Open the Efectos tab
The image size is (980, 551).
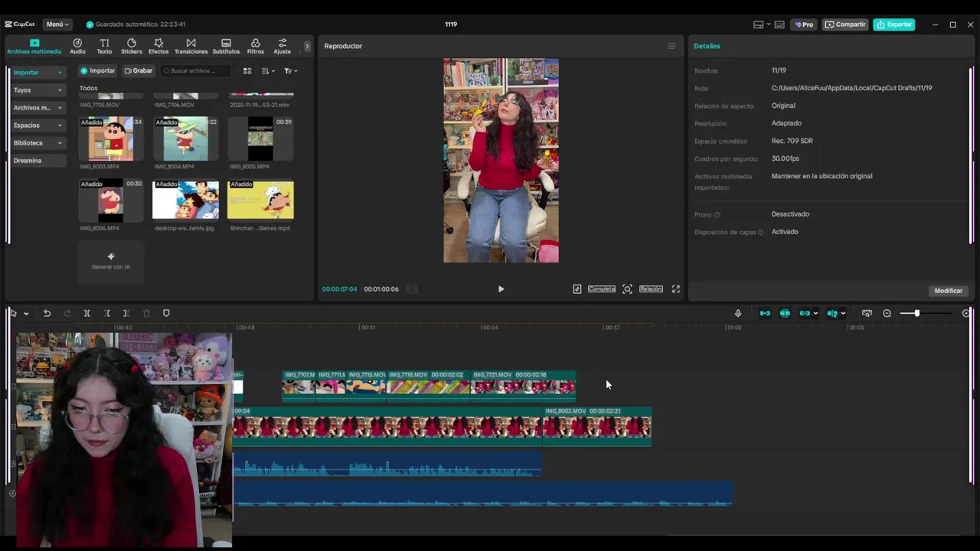point(158,47)
